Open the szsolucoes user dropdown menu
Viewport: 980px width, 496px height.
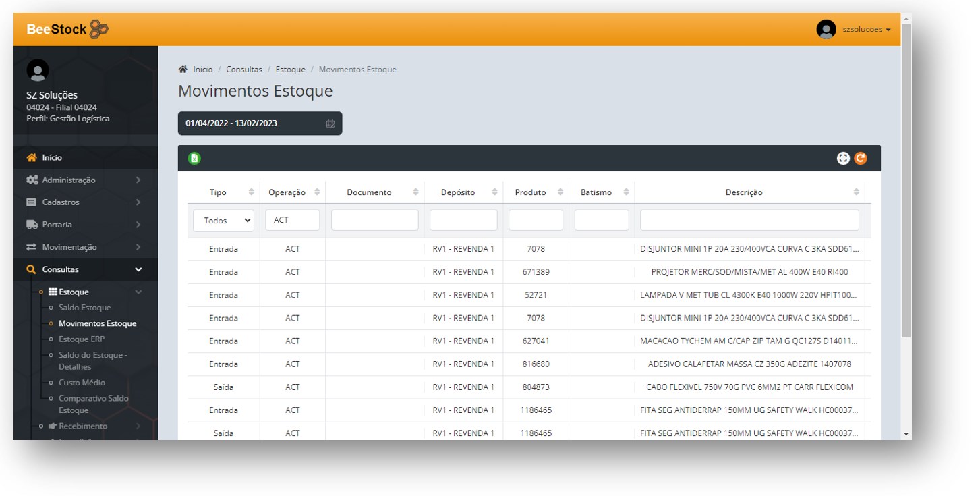tap(867, 30)
